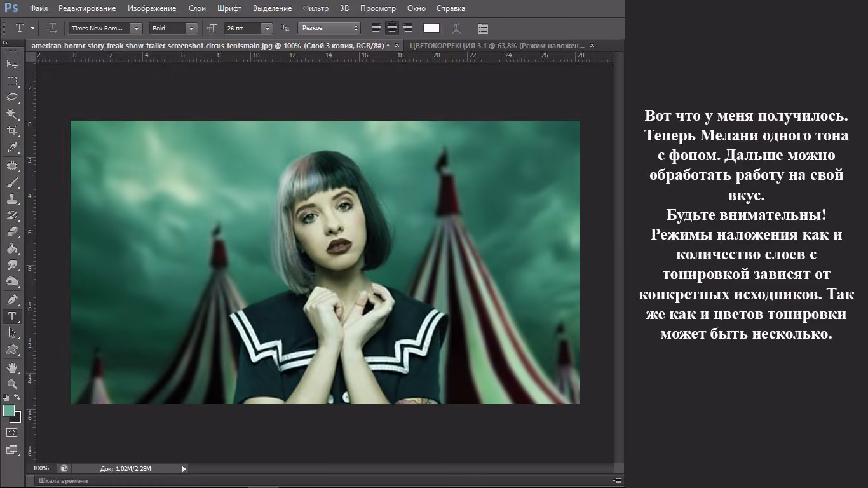Select the Move tool
The height and width of the screenshot is (488, 868).
[x=11, y=64]
